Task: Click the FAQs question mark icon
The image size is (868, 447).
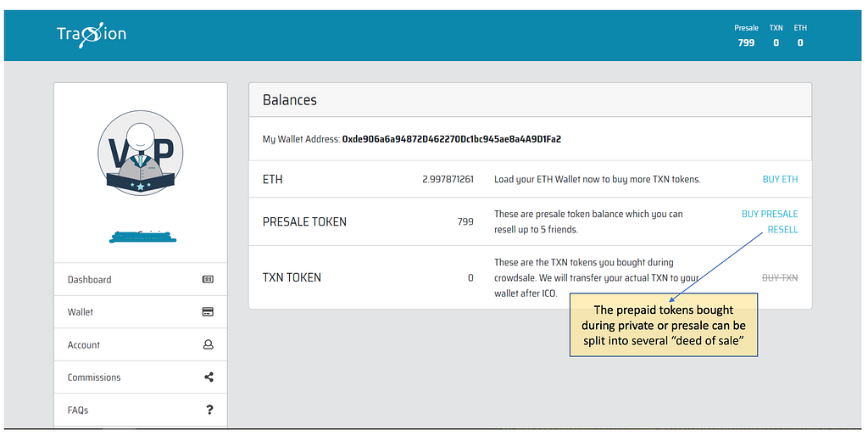Action: (209, 410)
